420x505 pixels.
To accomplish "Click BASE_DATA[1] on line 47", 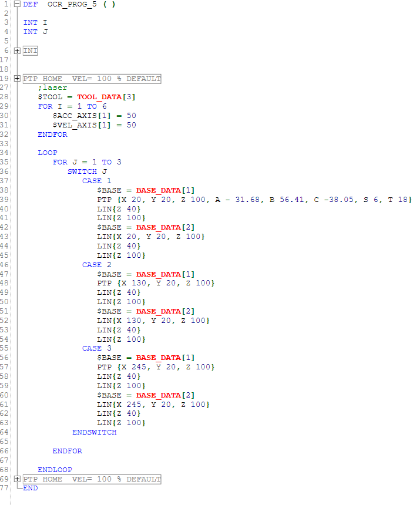I will [165, 274].
